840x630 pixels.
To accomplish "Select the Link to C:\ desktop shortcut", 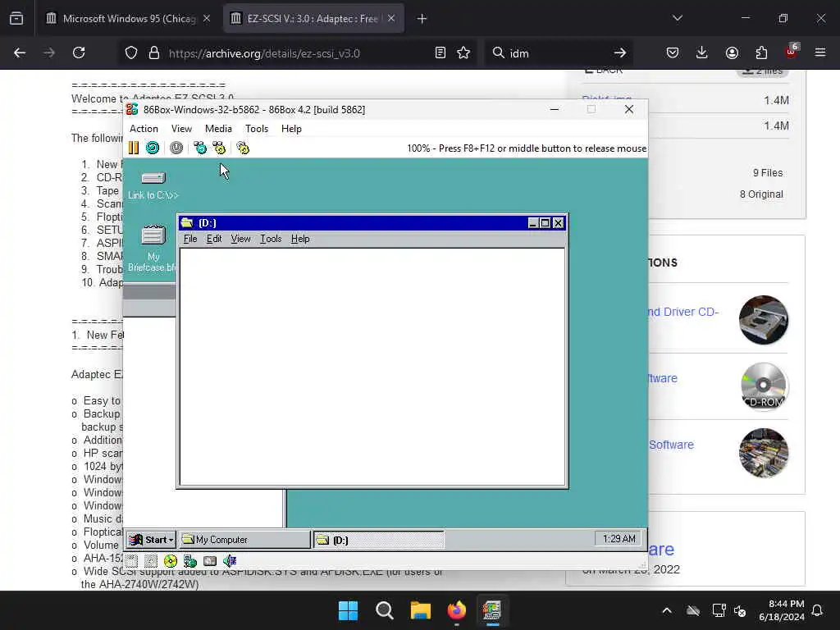I will (153, 185).
